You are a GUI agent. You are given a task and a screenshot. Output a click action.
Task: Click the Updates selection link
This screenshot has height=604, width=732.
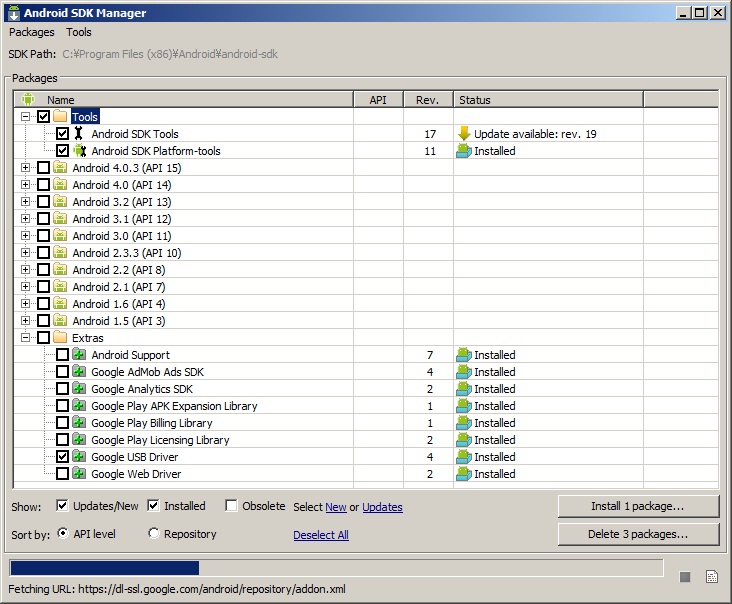pyautogui.click(x=382, y=507)
